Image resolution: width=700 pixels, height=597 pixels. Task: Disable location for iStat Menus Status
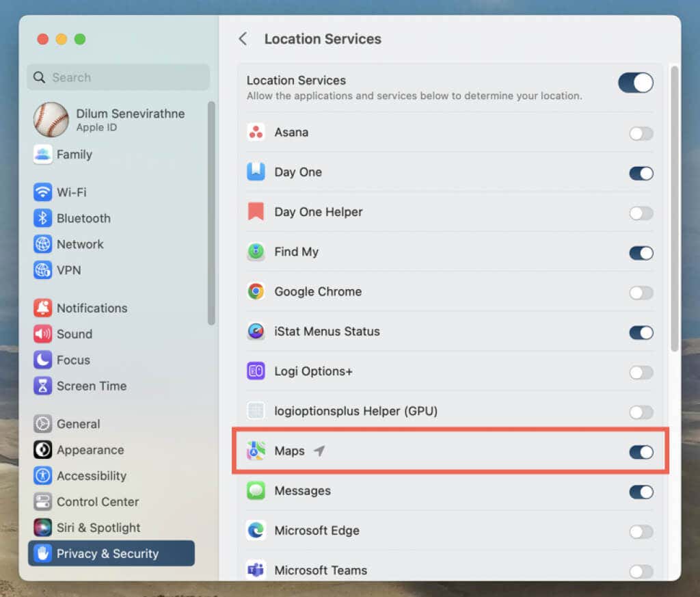click(641, 332)
